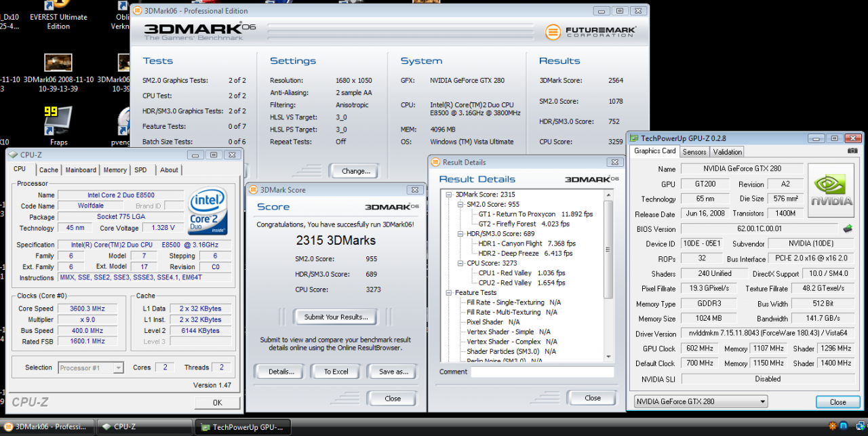The width and height of the screenshot is (868, 436).
Task: Click the Result Details scrollbar up arrow
Action: (x=608, y=195)
